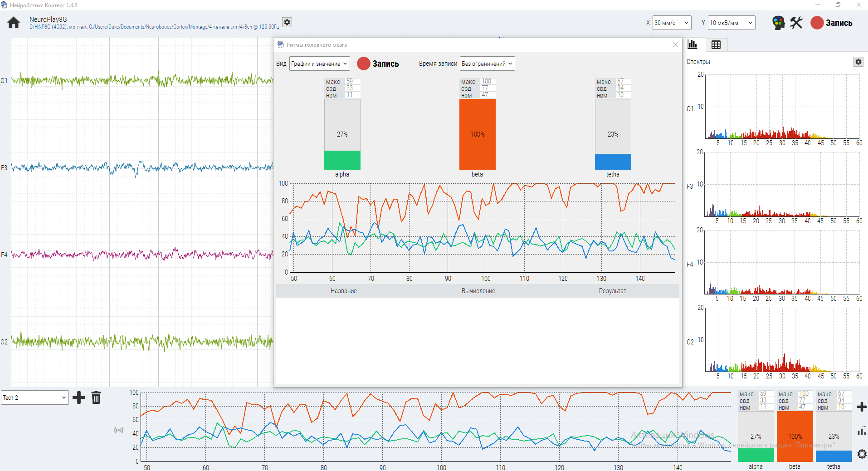Click the Вычисление column header

tap(478, 291)
